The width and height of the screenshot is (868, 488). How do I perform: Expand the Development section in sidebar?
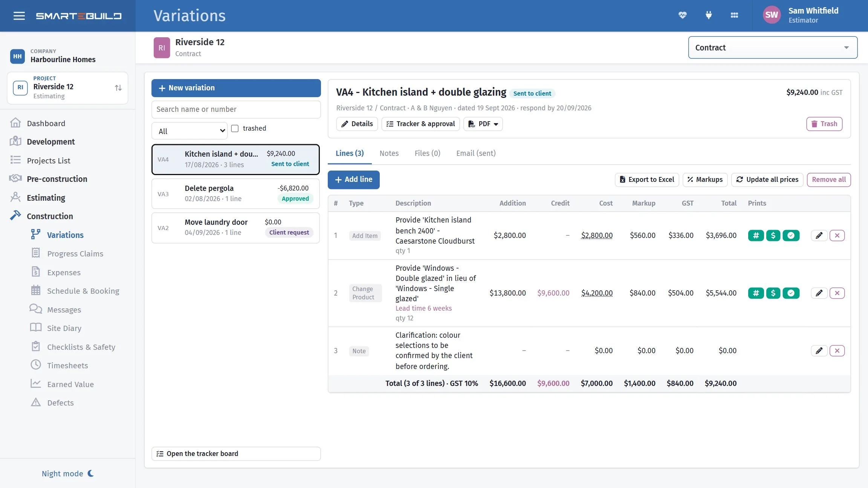[51, 142]
